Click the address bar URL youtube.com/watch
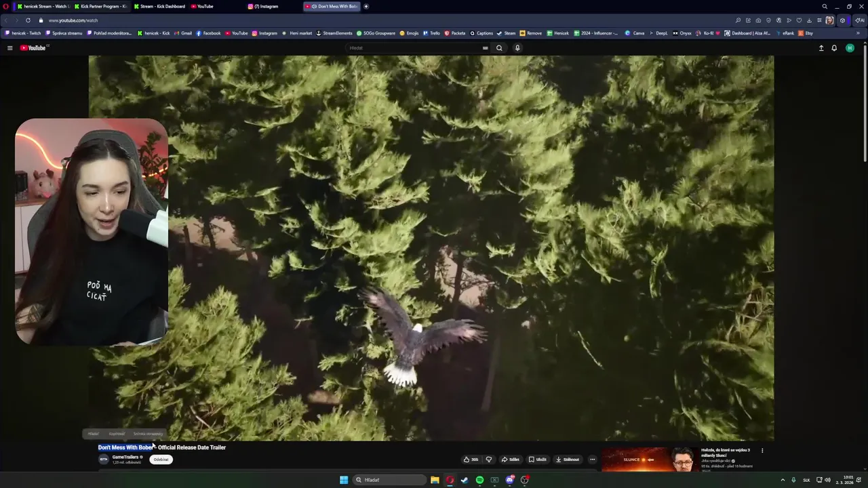This screenshot has height=488, width=868. 73,20
